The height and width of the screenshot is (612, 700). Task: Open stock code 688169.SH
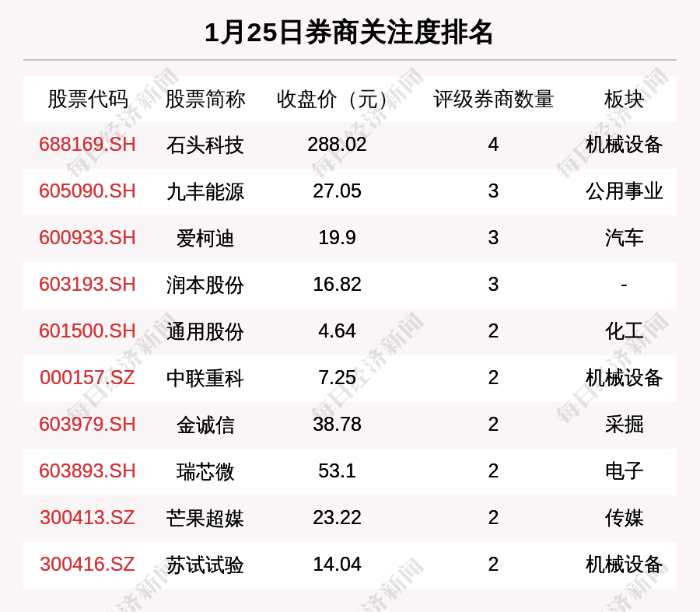click(x=87, y=145)
